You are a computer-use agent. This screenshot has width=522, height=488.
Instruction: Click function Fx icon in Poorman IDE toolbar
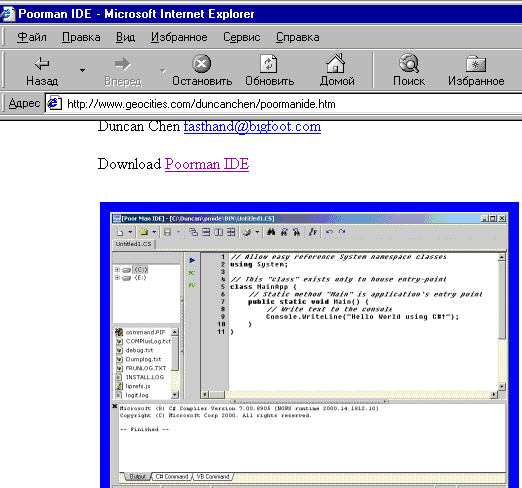(313, 232)
